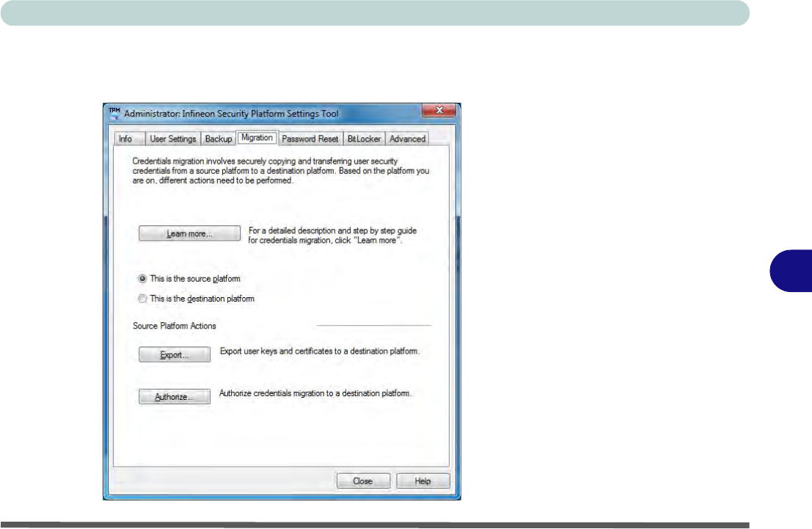Image resolution: width=812 pixels, height=529 pixels.
Task: Click 'Authorize credentials migration' description text
Action: click(x=315, y=394)
